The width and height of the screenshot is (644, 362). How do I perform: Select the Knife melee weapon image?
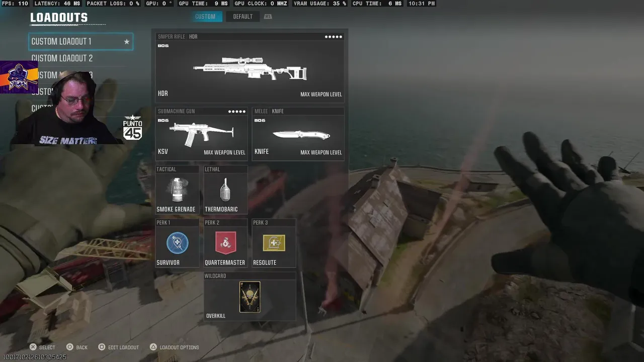coord(301,135)
